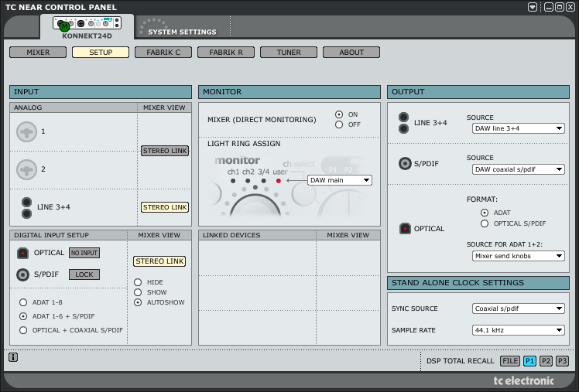
Task: Click the output S/PDIF coaxial icon
Action: [405, 163]
